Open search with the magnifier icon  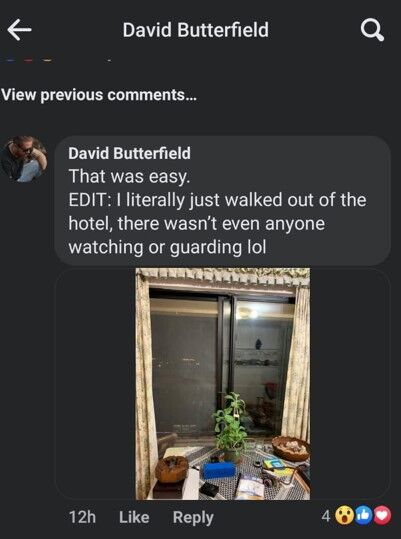[x=372, y=30]
